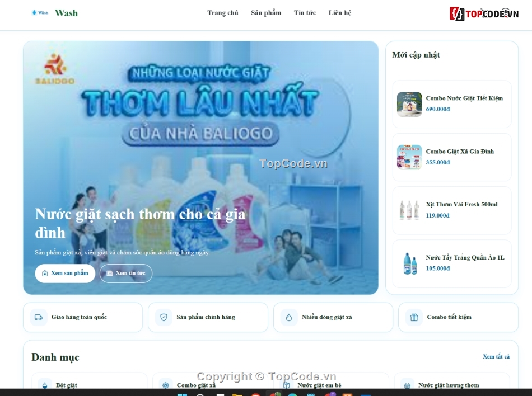Click the Wash droplet logo icon
The width and height of the screenshot is (532, 396).
(40, 13)
